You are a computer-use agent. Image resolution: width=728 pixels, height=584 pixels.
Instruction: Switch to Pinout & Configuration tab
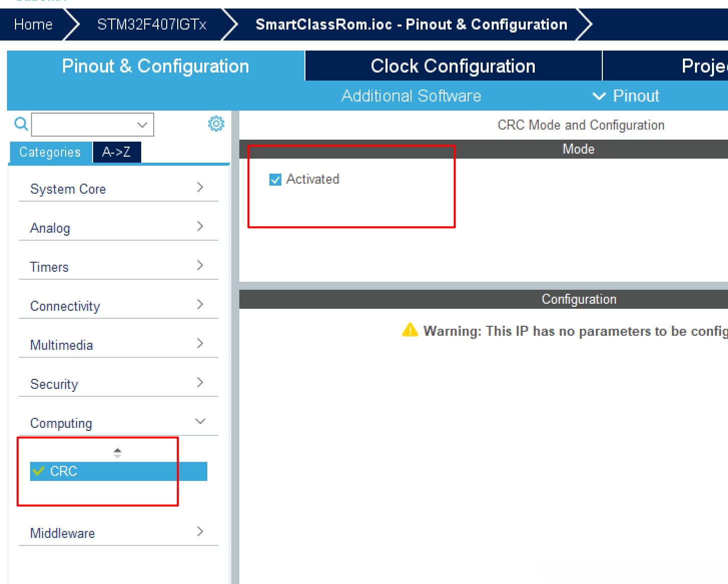pyautogui.click(x=156, y=66)
